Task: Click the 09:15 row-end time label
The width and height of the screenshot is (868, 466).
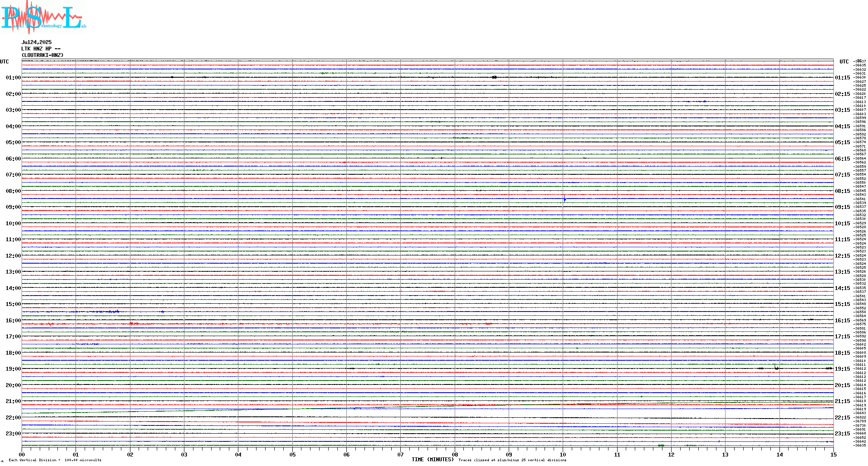Action: [x=843, y=207]
